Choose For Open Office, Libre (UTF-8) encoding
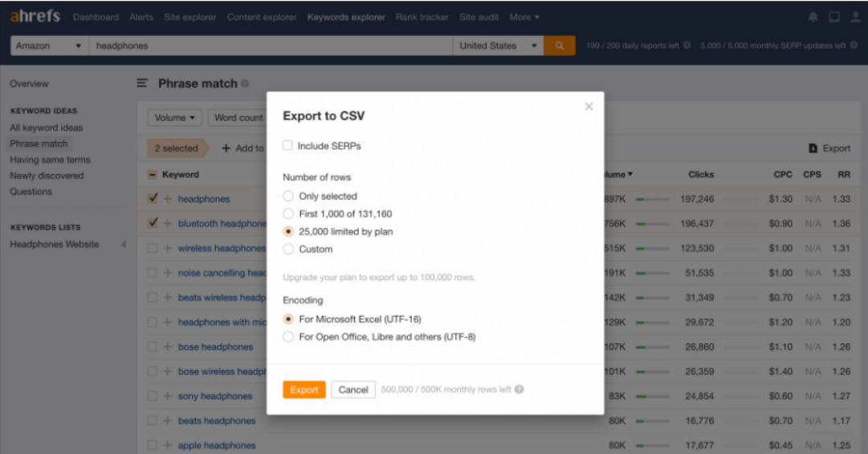 [287, 337]
